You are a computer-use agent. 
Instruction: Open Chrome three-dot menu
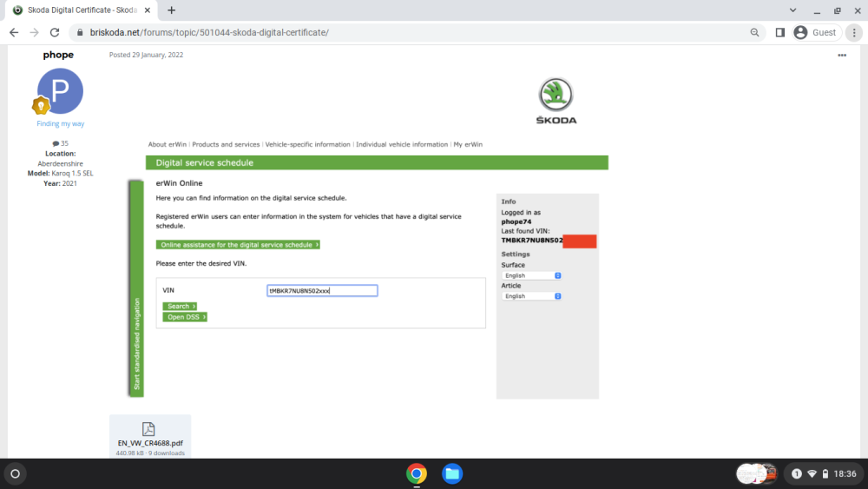coord(854,33)
